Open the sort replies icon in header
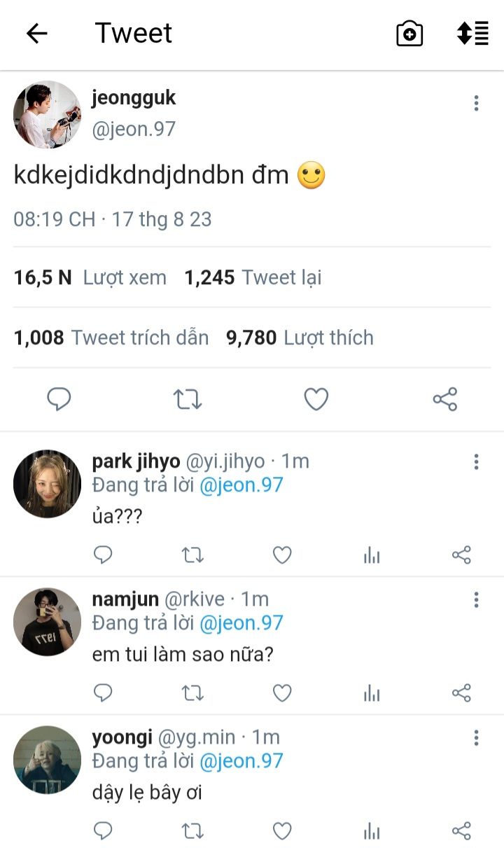 pyautogui.click(x=472, y=33)
